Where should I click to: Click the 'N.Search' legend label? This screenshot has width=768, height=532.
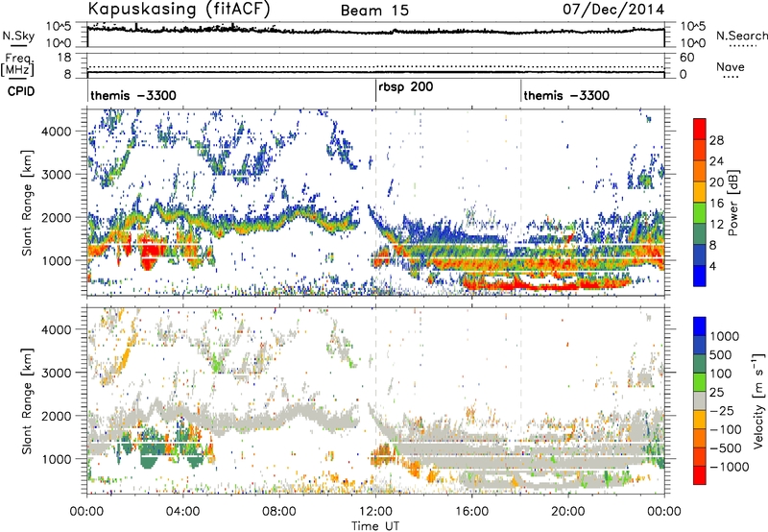(x=741, y=36)
